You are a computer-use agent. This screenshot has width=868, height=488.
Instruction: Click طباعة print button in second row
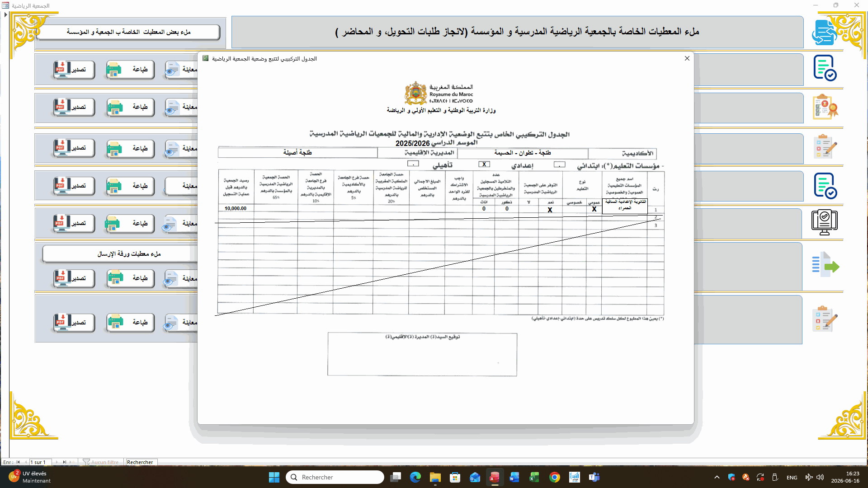coord(130,107)
